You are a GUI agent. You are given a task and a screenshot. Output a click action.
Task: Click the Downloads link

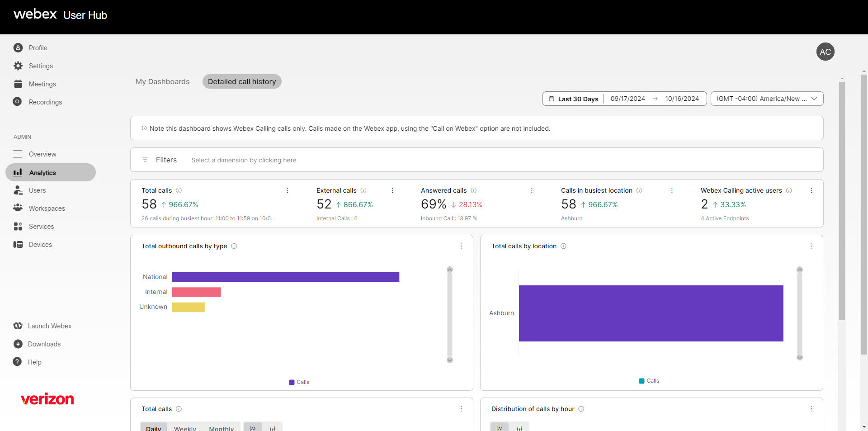pyautogui.click(x=44, y=344)
